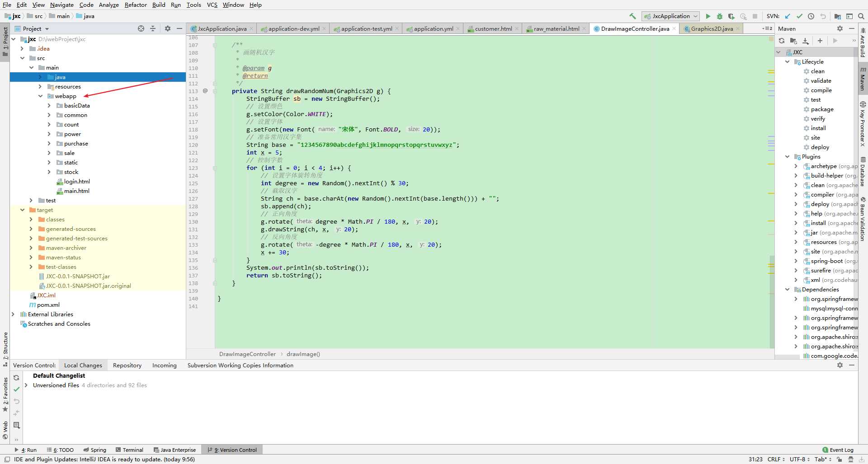Screen dimensions: 868x464
Task: Open Structure side tool window
Action: (x=5, y=350)
